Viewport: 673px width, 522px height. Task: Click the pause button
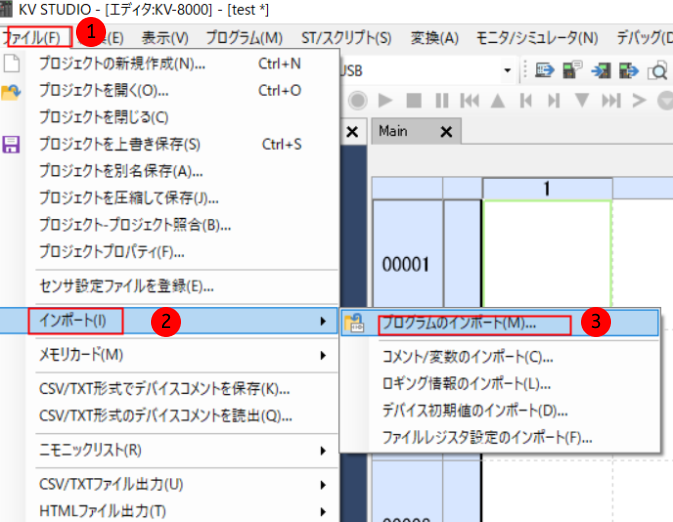click(x=442, y=100)
